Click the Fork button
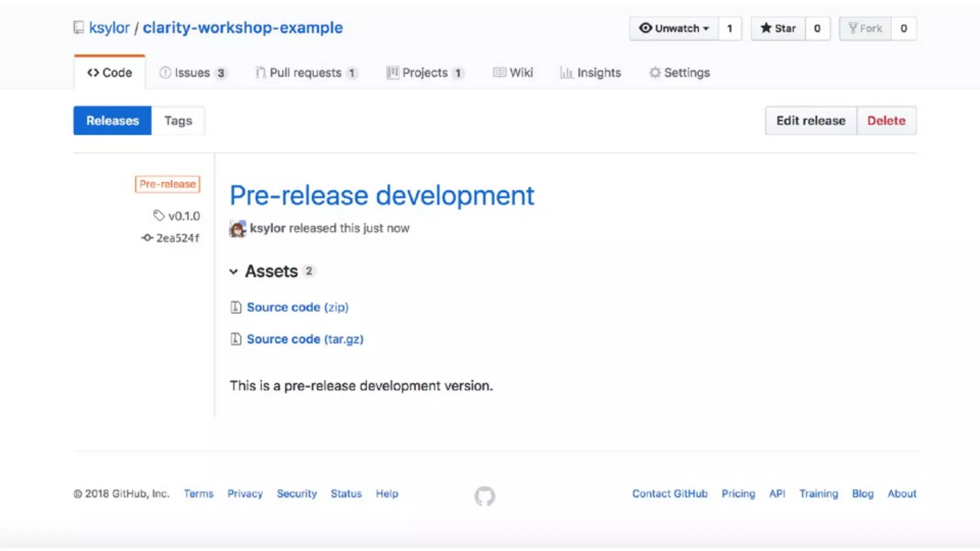980x551 pixels. (x=865, y=28)
